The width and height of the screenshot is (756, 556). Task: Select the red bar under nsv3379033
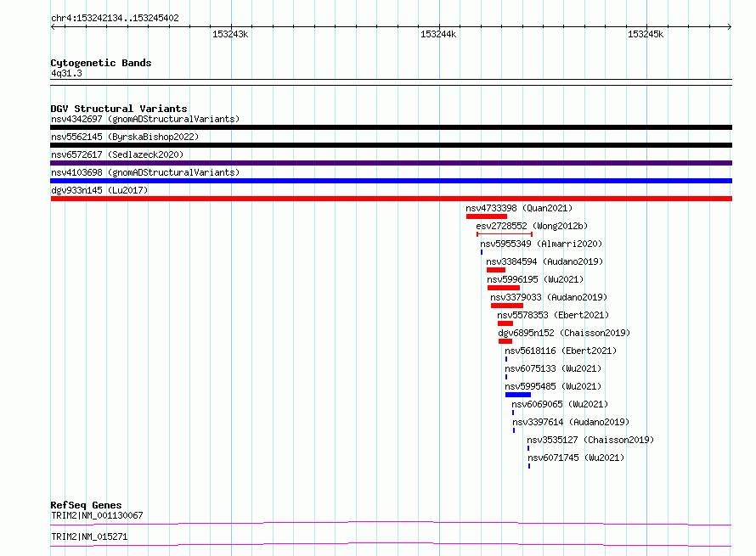507,306
